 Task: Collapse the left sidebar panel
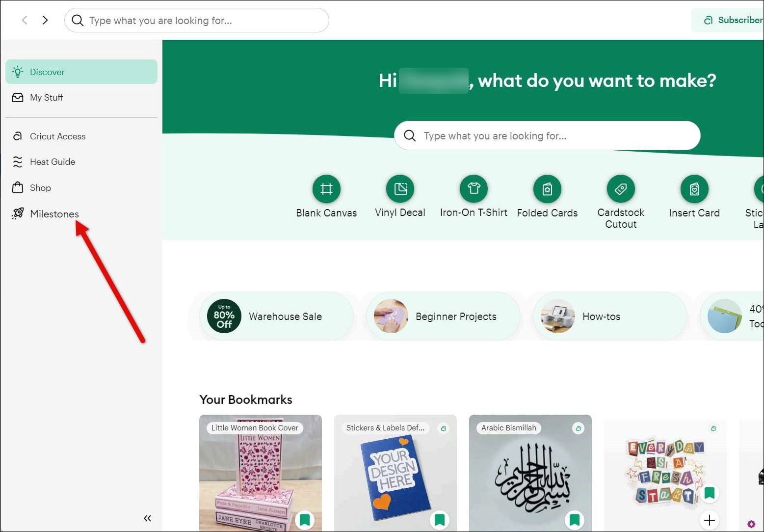147,518
